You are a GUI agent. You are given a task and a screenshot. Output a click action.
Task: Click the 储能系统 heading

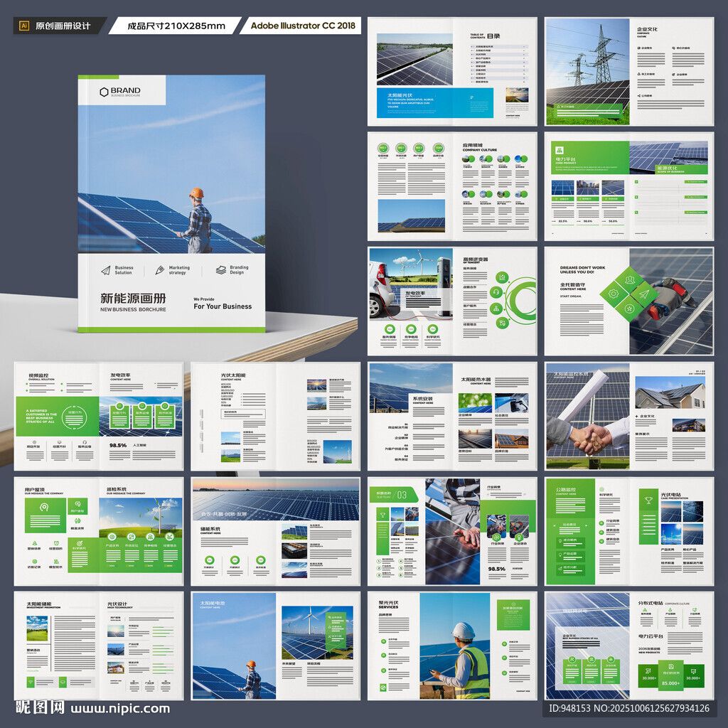(x=210, y=529)
